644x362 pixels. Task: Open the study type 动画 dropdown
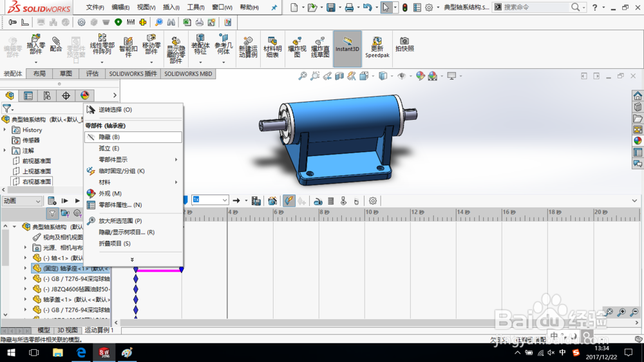click(x=22, y=201)
